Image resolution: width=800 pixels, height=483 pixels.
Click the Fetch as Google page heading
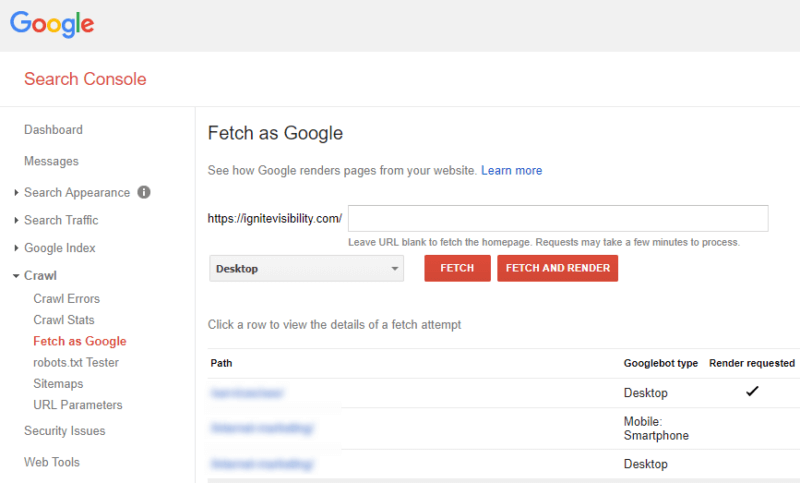click(x=275, y=133)
